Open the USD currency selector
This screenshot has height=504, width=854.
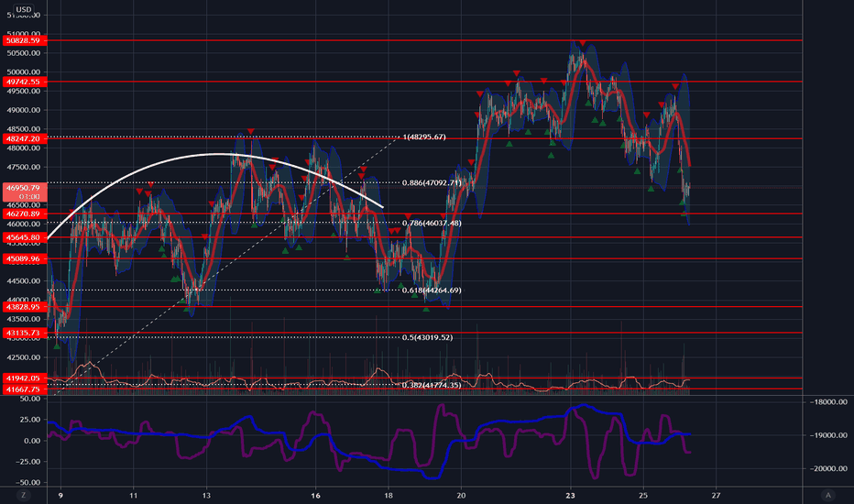click(x=24, y=9)
